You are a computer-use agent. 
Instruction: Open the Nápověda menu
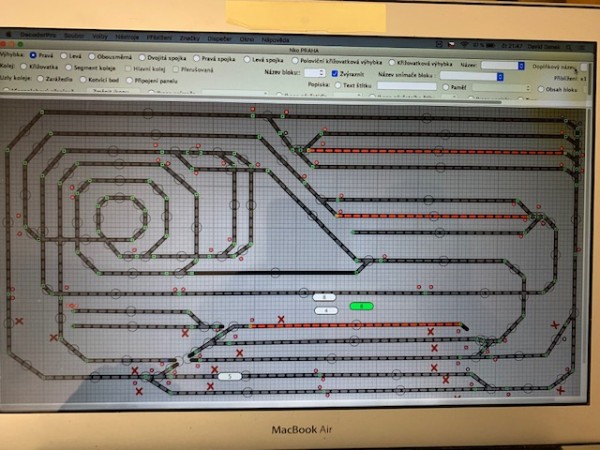276,39
